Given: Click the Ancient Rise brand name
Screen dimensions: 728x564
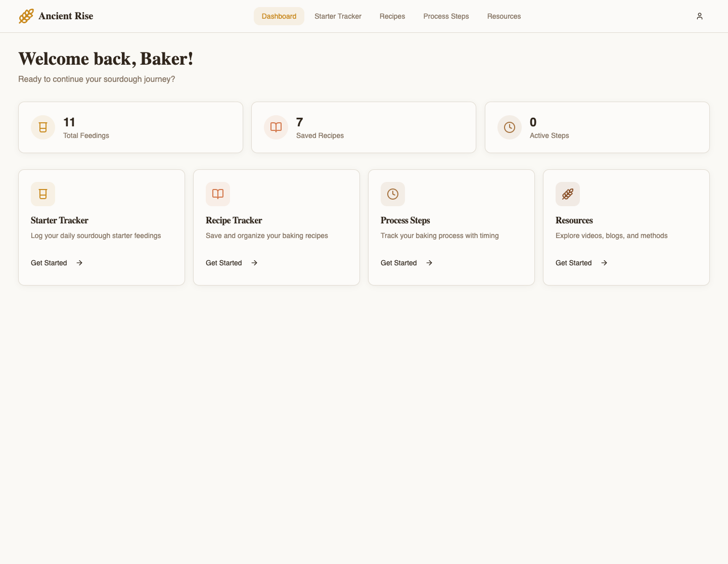Looking at the screenshot, I should pyautogui.click(x=66, y=16).
